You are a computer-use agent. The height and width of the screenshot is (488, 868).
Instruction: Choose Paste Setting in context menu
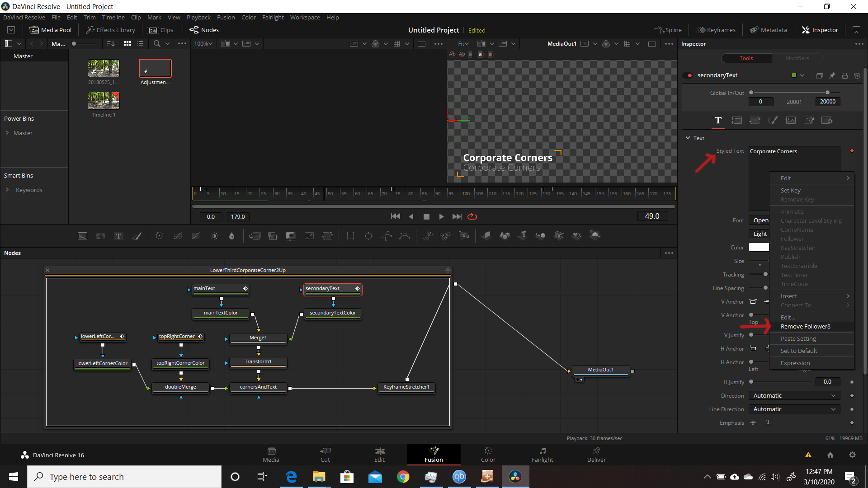[x=811, y=339]
